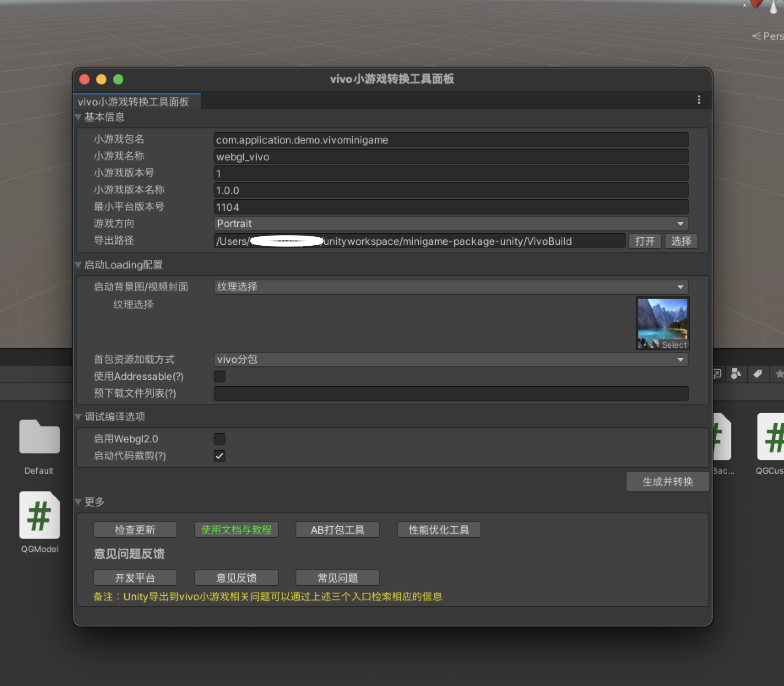Click the 预下载文件列表 input field

[451, 393]
